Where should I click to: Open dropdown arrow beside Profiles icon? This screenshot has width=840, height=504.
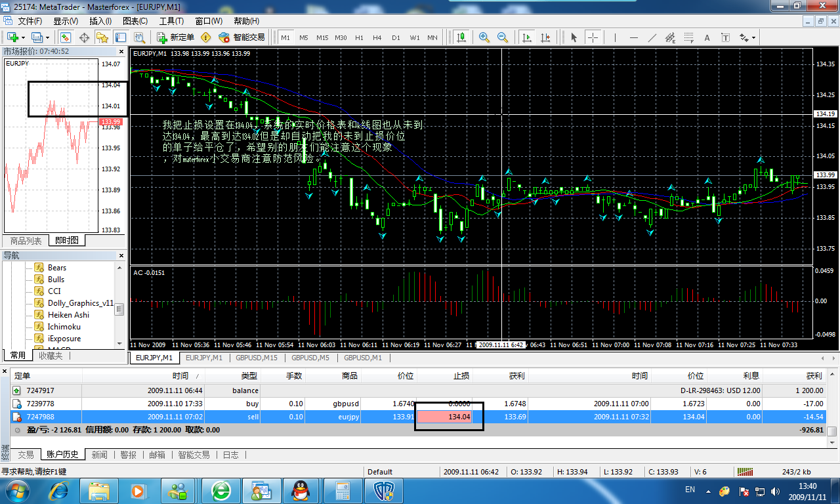(48, 37)
